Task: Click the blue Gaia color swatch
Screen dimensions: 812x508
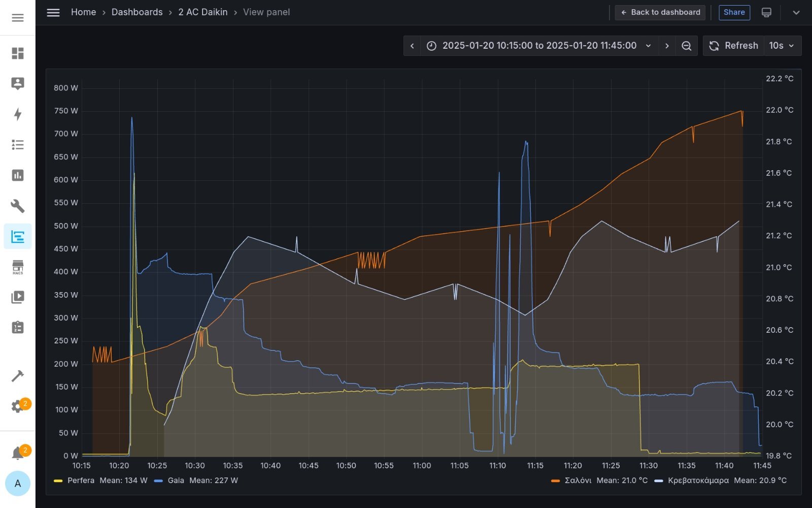Action: (x=158, y=481)
